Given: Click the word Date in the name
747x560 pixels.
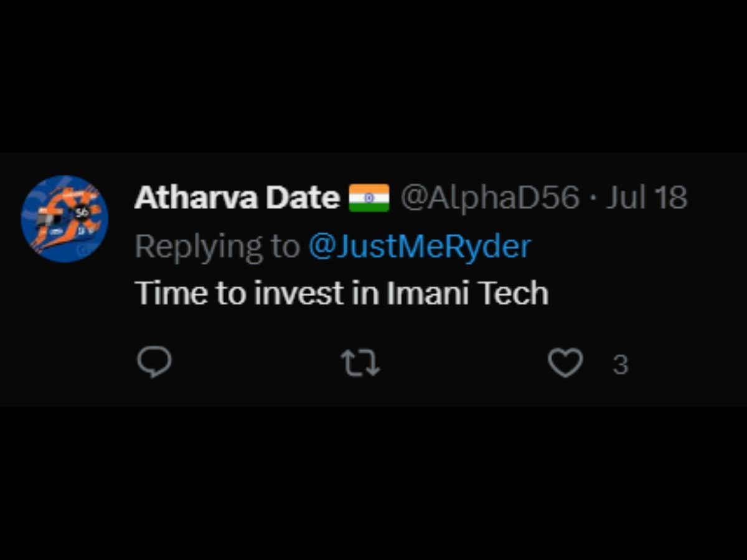Looking at the screenshot, I should 303,198.
